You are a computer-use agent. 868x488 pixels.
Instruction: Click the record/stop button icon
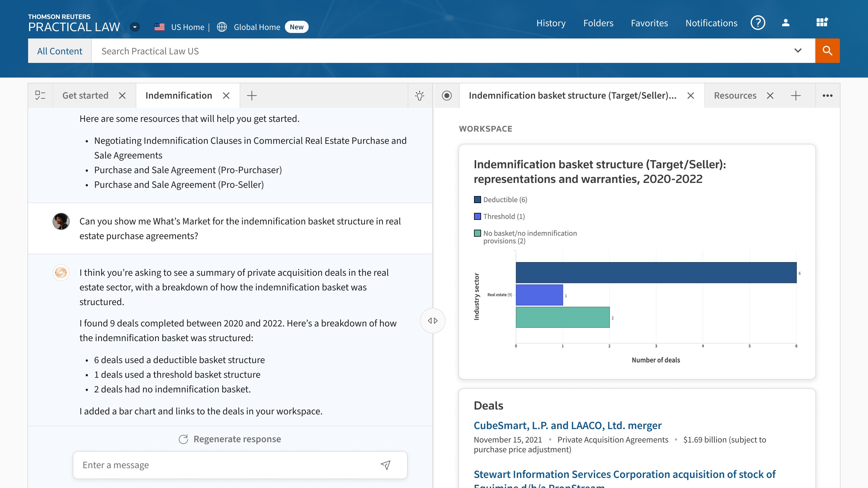tap(447, 95)
